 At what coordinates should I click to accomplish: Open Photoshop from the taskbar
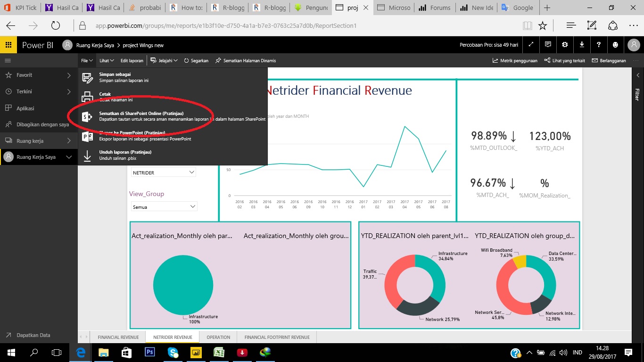coord(149,352)
